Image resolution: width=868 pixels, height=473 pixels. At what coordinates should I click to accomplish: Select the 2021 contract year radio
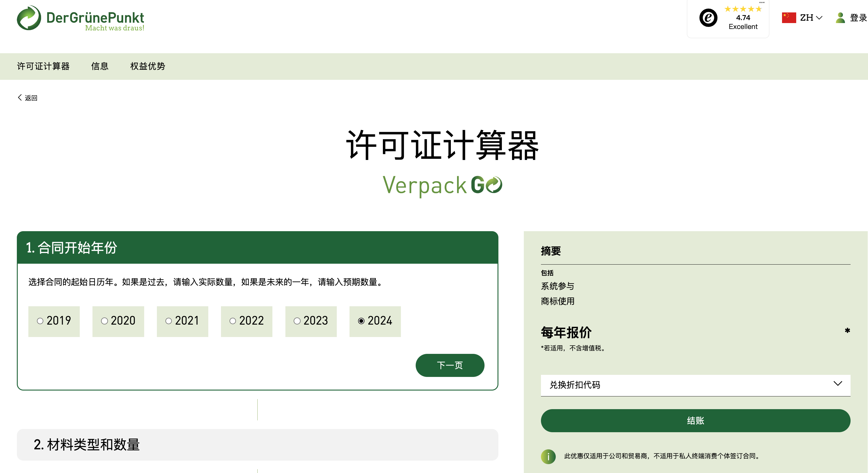(168, 321)
